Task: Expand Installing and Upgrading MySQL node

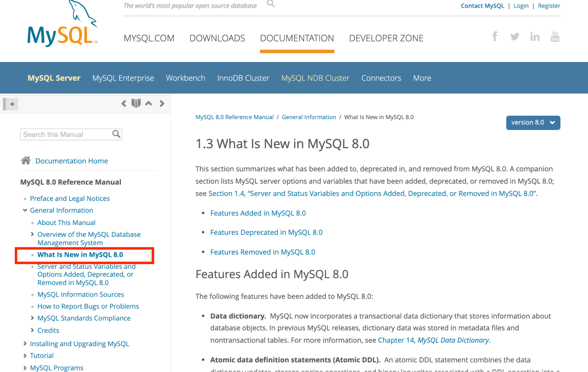Action: [25, 343]
